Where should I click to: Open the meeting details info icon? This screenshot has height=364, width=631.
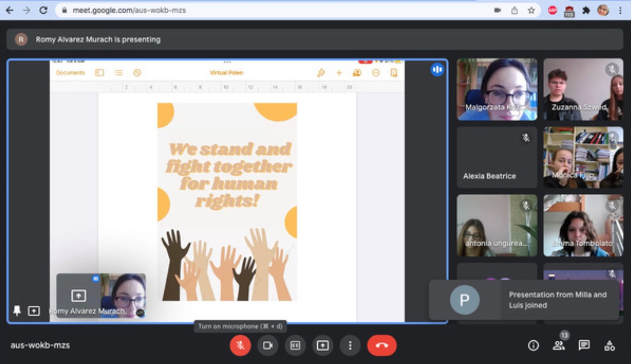(534, 345)
